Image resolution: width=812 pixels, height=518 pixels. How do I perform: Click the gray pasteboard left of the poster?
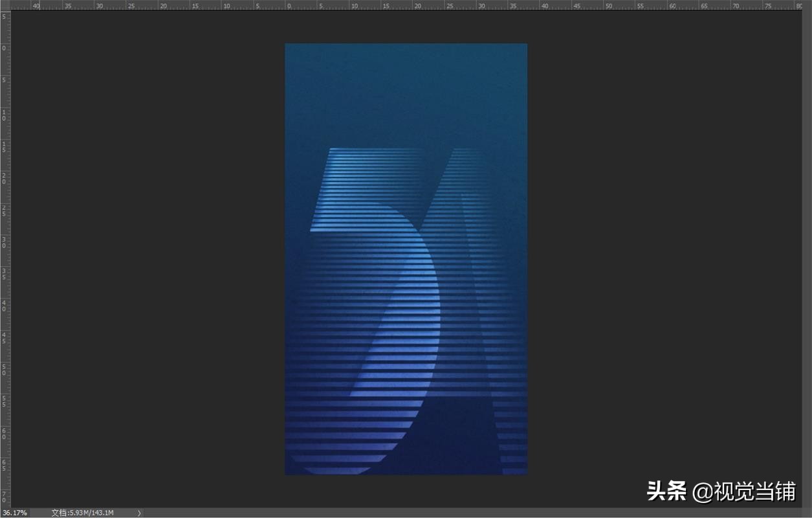pyautogui.click(x=149, y=259)
